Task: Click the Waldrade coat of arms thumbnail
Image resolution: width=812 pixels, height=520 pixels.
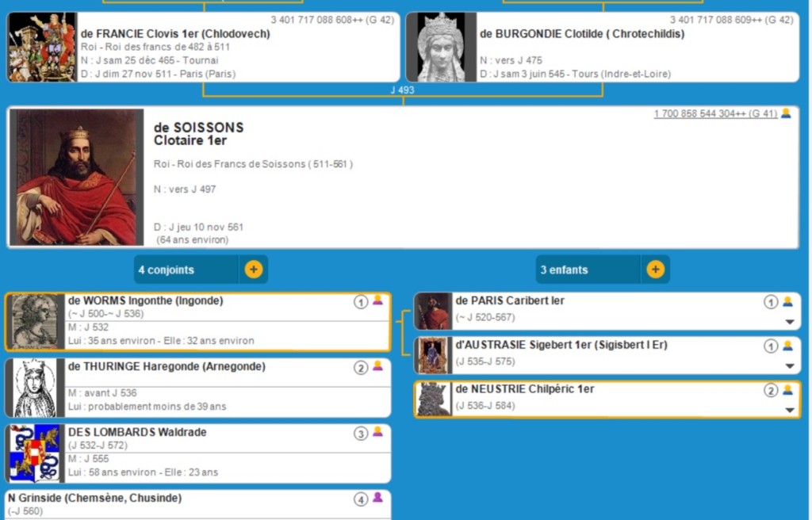Action: pos(34,453)
